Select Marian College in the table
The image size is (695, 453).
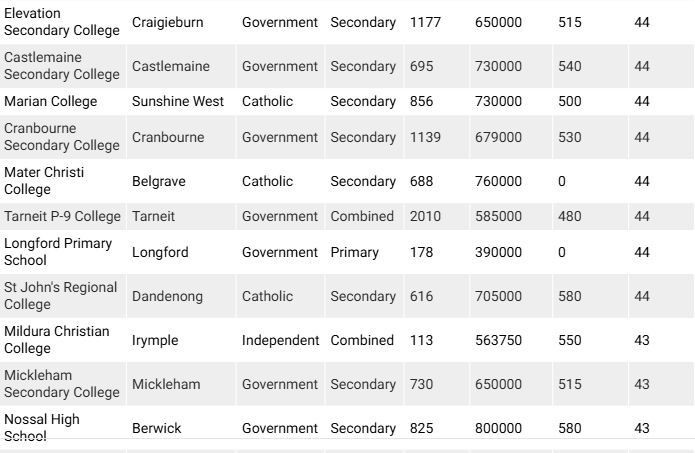coord(51,101)
